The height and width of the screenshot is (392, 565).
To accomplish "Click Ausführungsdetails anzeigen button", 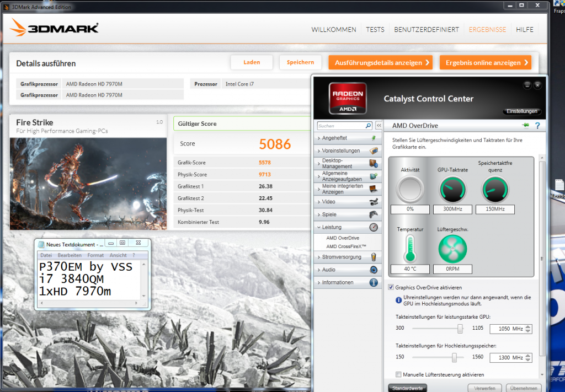I will [x=380, y=63].
